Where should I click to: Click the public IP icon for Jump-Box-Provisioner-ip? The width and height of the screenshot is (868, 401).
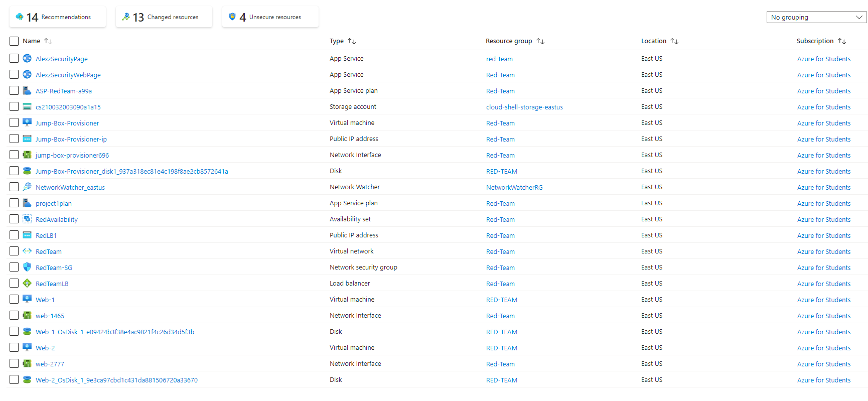pyautogui.click(x=27, y=139)
